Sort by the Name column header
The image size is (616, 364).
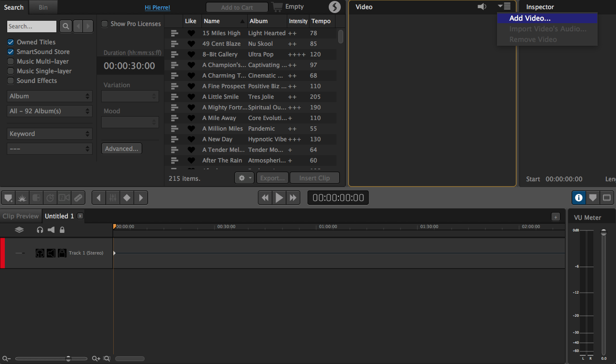tap(224, 21)
